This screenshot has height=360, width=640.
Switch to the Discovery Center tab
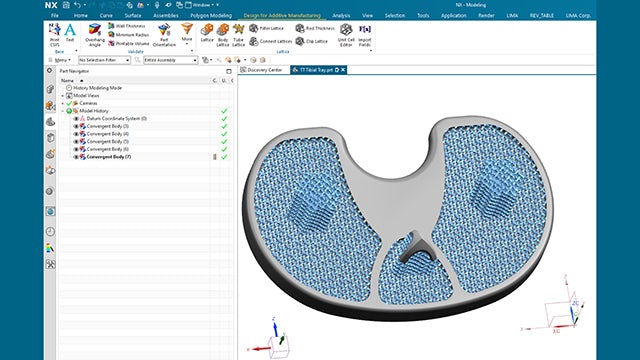point(261,70)
